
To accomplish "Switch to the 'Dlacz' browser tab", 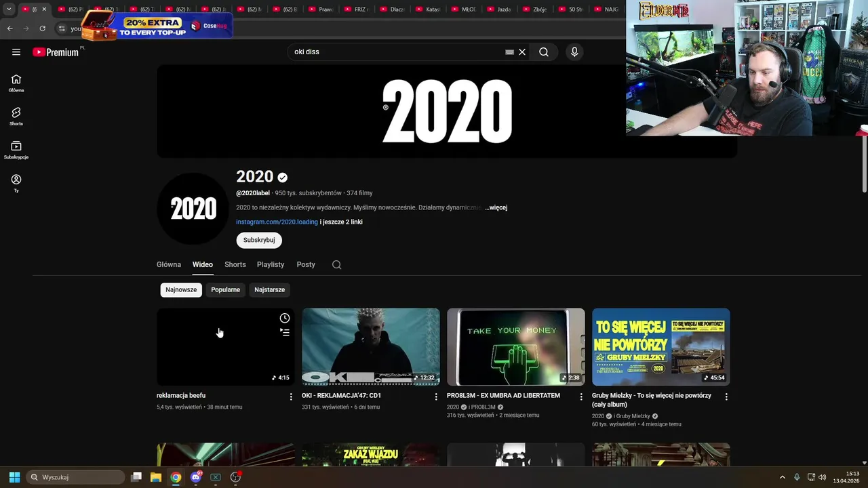I will pyautogui.click(x=393, y=9).
